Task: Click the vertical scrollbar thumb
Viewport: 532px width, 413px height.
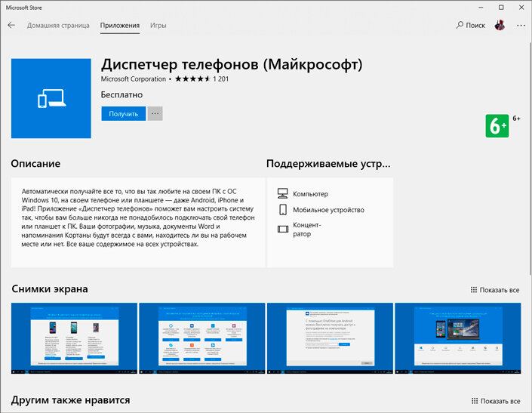Action: (530, 158)
